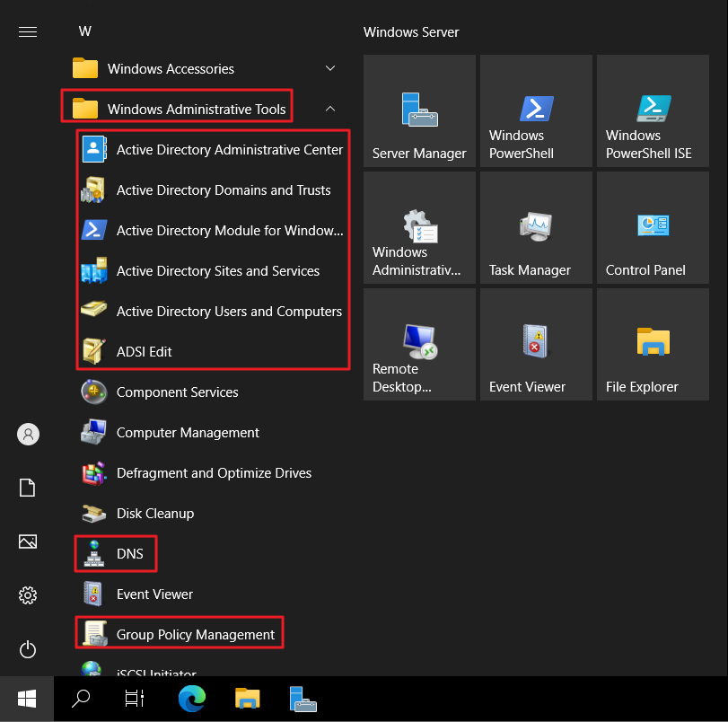Open Active Directory Module for Windows PowerShell
The height and width of the screenshot is (722, 728).
[x=213, y=231]
